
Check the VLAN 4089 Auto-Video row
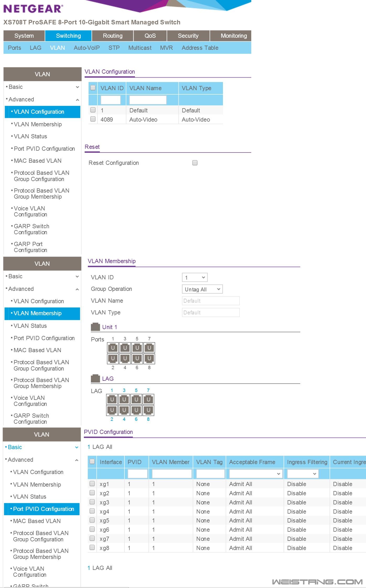(93, 119)
